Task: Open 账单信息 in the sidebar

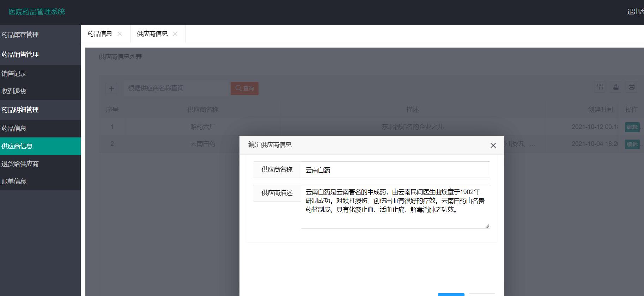Action: pos(40,181)
